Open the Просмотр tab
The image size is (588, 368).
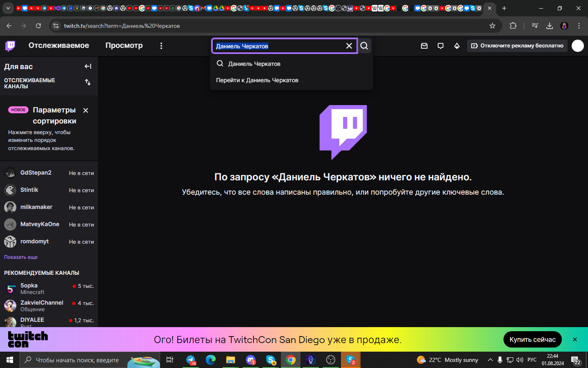click(124, 45)
